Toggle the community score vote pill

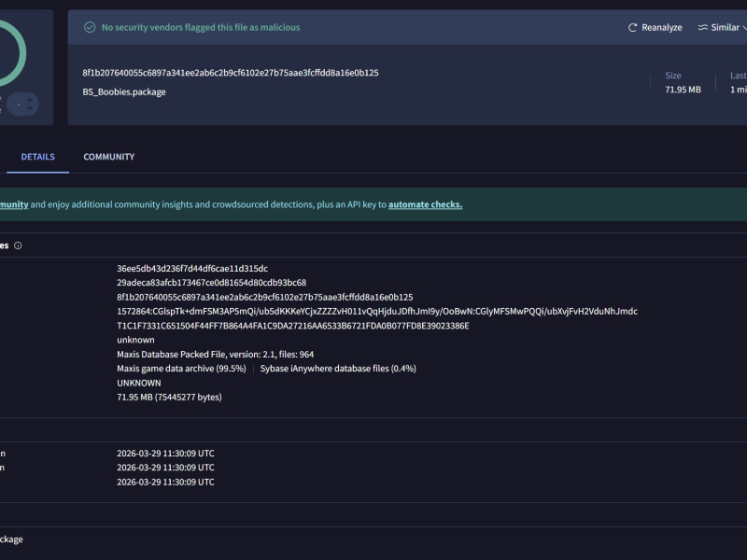tap(21, 105)
